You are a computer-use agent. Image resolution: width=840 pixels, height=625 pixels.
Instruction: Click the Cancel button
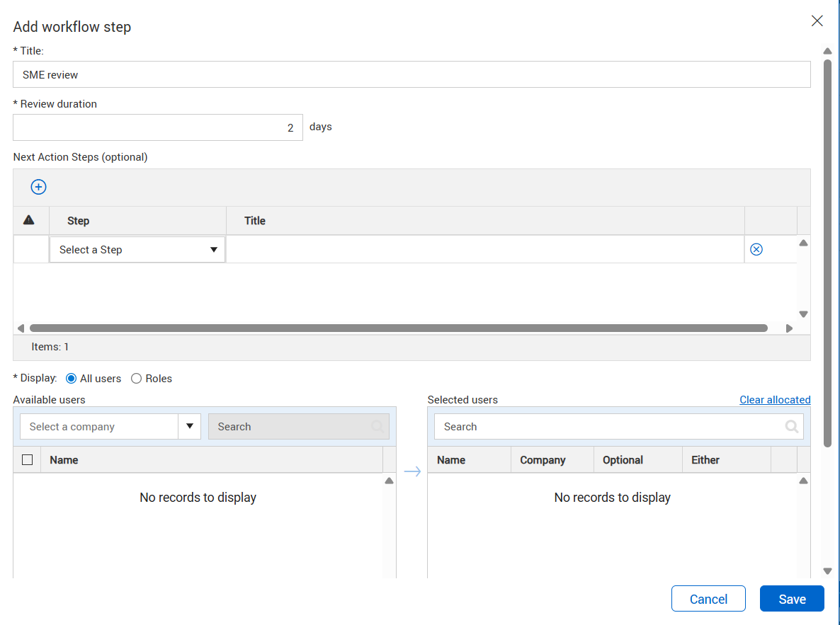(708, 599)
